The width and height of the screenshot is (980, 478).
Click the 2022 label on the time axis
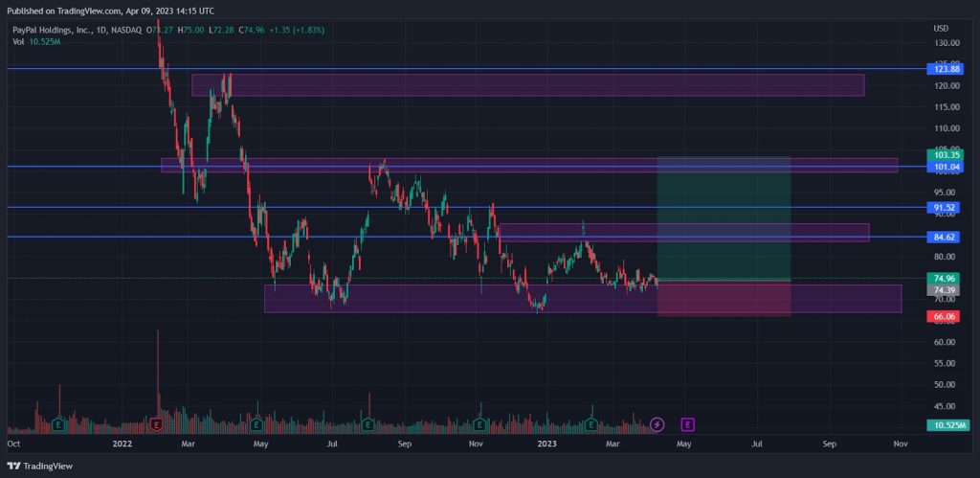pyautogui.click(x=122, y=444)
